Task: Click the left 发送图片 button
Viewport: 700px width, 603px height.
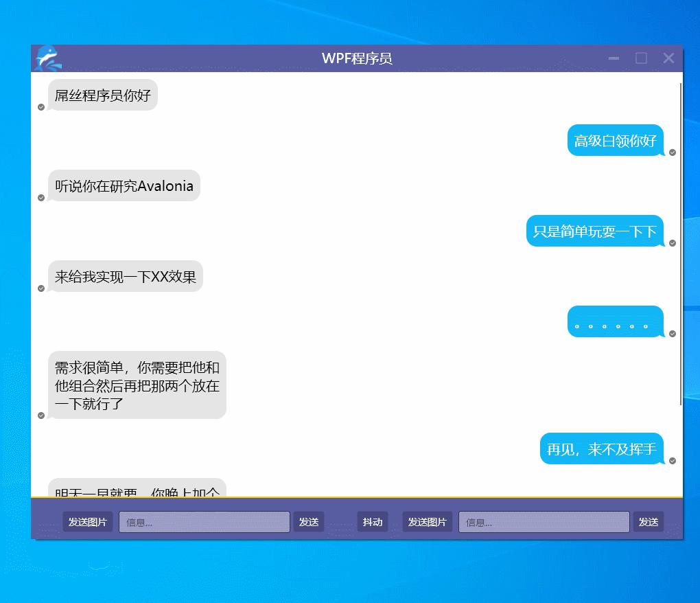Action: pyautogui.click(x=88, y=522)
